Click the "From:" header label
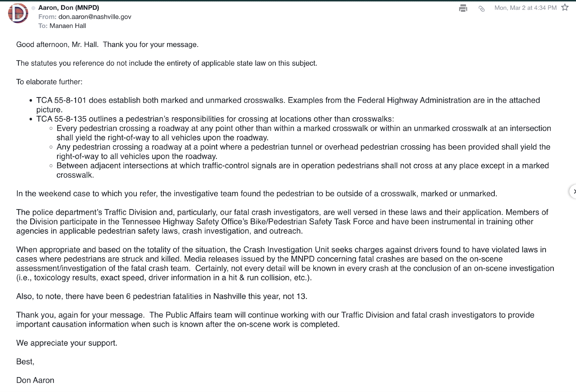Image resolution: width=576 pixels, height=392 pixels. (47, 17)
